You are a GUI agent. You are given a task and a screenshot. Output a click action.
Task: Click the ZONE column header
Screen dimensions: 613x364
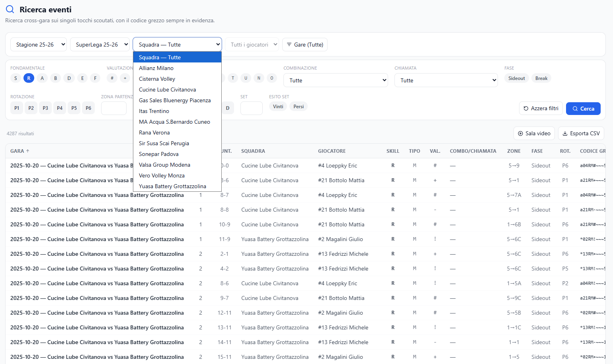click(514, 151)
